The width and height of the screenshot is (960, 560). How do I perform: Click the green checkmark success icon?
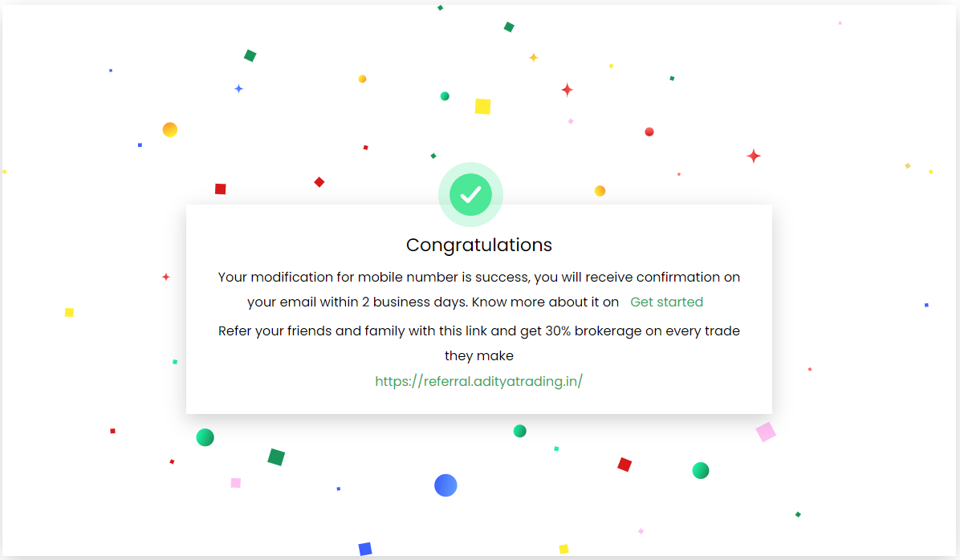pyautogui.click(x=470, y=194)
